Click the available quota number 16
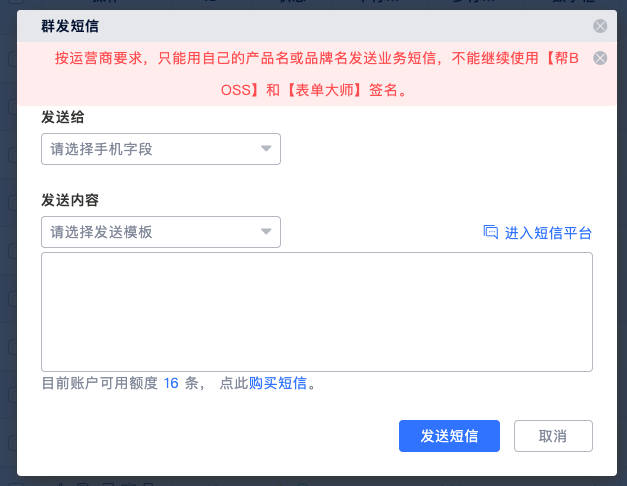Viewport: 627px width, 486px height. click(171, 383)
